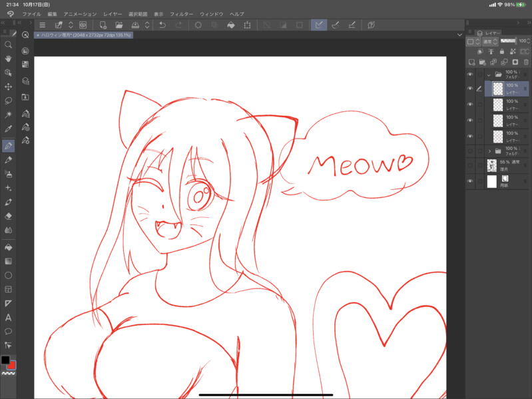This screenshot has width=532, height=399.
Task: Click the Fill command bucket in command bar
Action: point(231,25)
